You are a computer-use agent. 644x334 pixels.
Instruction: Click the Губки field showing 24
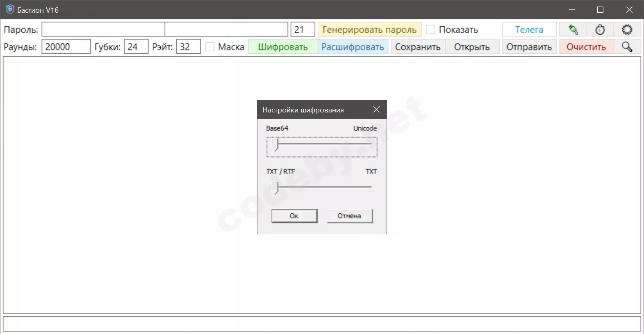click(x=136, y=47)
